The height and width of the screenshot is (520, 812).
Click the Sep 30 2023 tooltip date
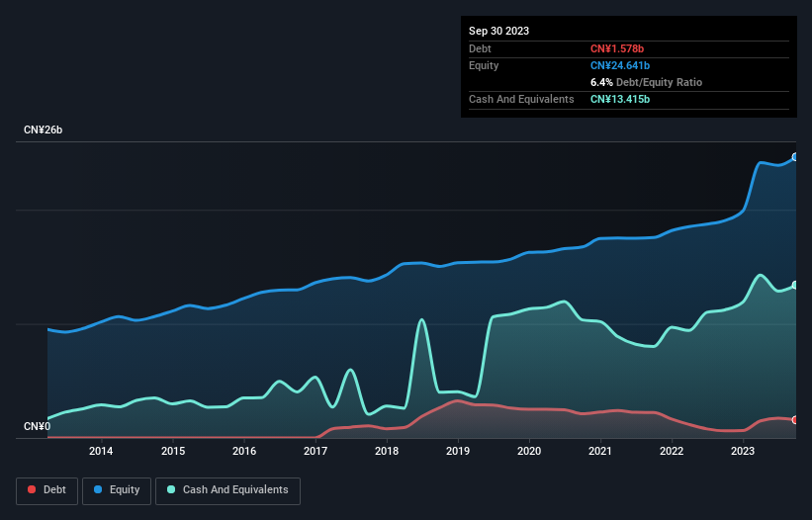coord(498,31)
